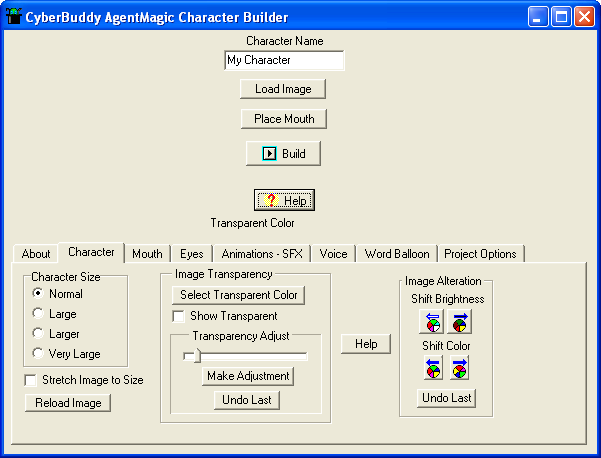This screenshot has height=458, width=601.
Task: Click the Shift Brightness right arrow icon
Action: click(x=459, y=322)
